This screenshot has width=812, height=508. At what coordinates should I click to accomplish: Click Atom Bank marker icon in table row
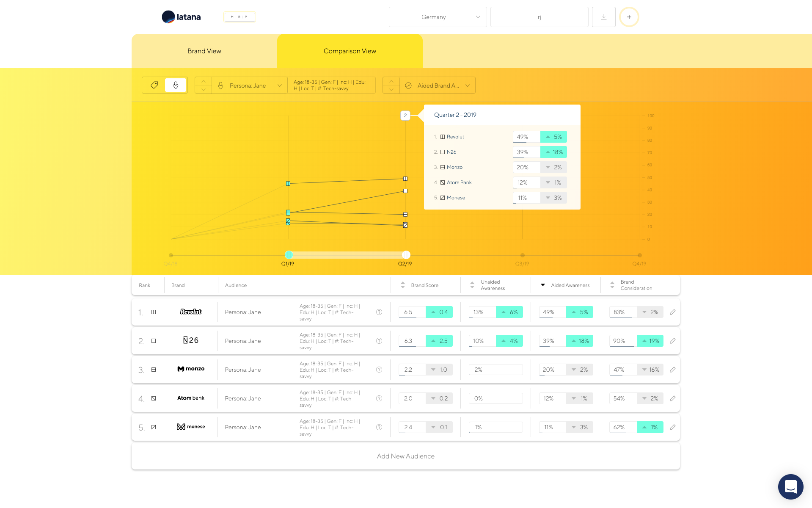154,398
